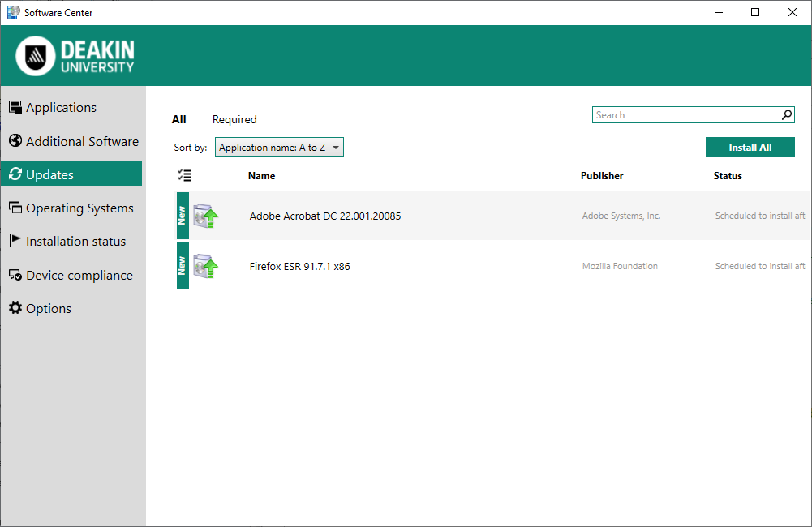Toggle the multi-select checklist icon
The height and width of the screenshot is (527, 812).
(184, 175)
